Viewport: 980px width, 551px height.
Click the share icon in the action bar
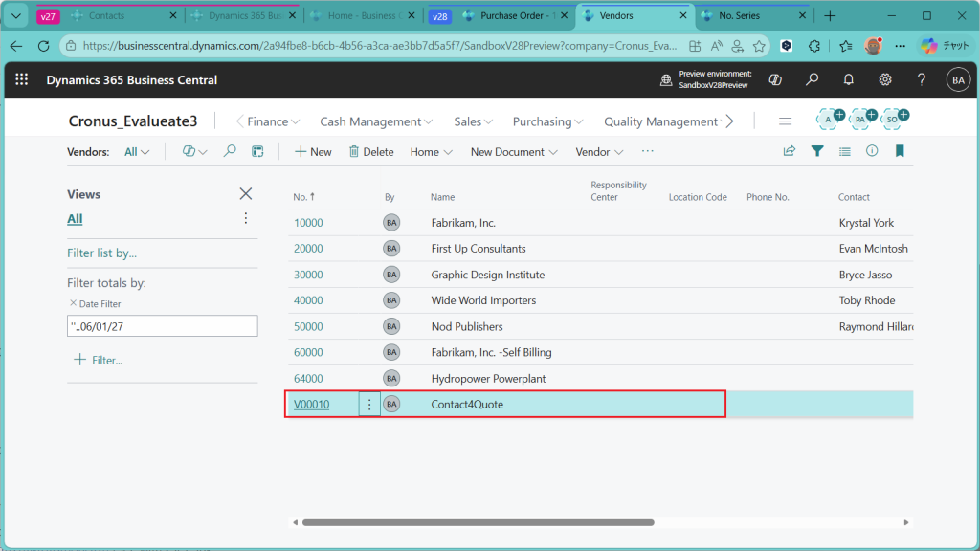pyautogui.click(x=790, y=151)
